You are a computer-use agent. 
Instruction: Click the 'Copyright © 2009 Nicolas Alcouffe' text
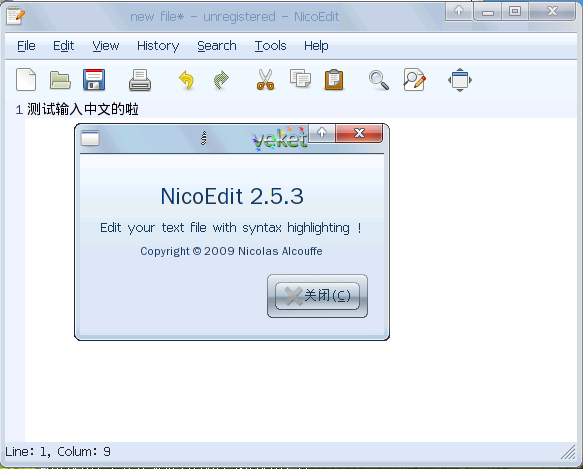click(x=231, y=251)
